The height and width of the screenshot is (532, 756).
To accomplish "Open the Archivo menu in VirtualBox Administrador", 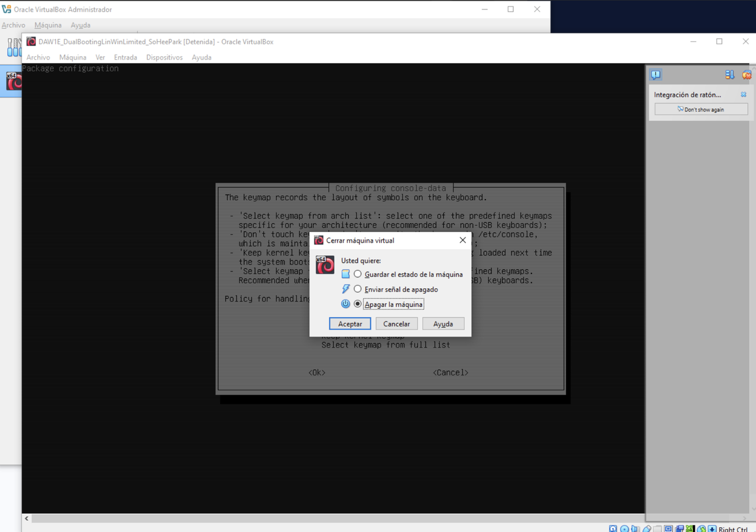I will 13,25.
